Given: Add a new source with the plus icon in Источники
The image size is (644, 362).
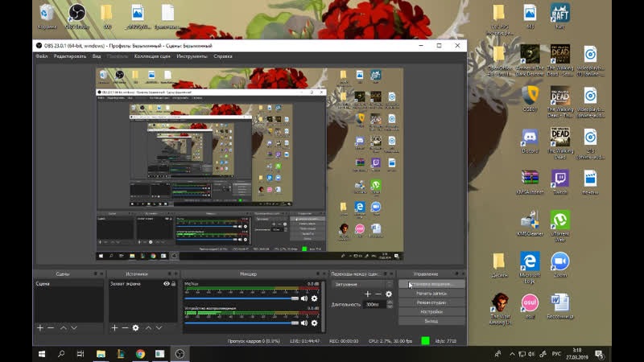Looking at the screenshot, I should (114, 328).
